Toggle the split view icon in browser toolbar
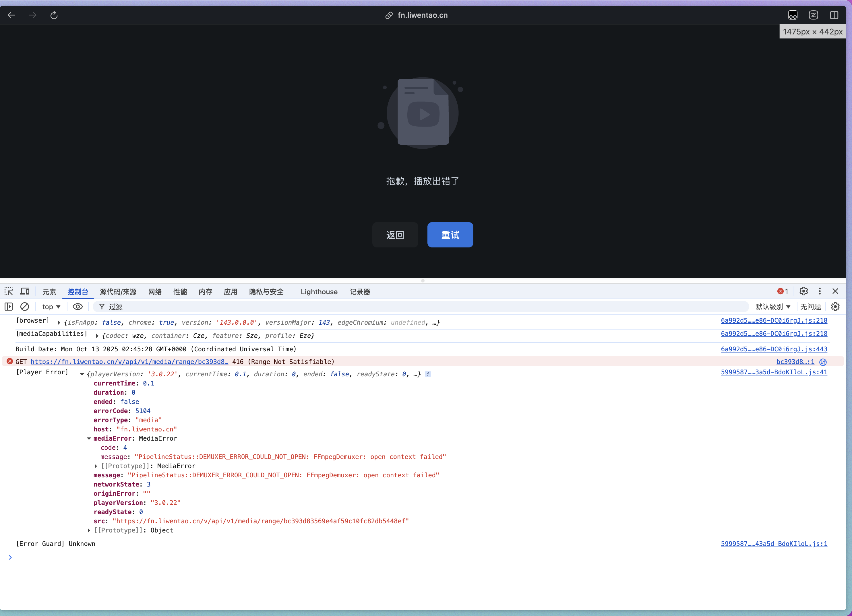 pyautogui.click(x=834, y=15)
